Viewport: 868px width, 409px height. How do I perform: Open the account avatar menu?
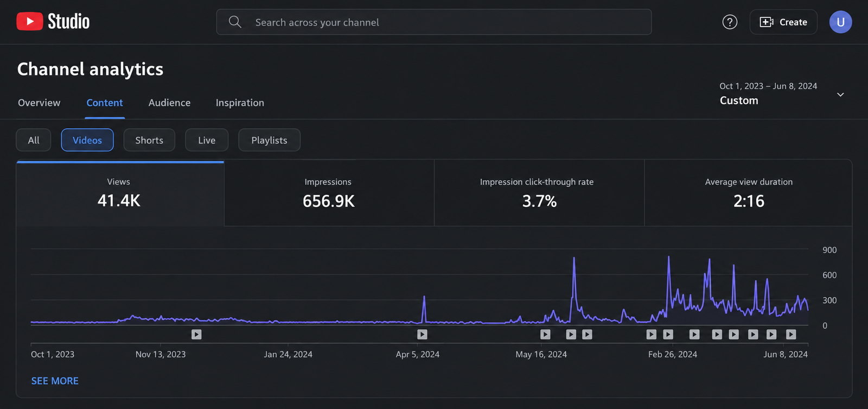(x=840, y=22)
